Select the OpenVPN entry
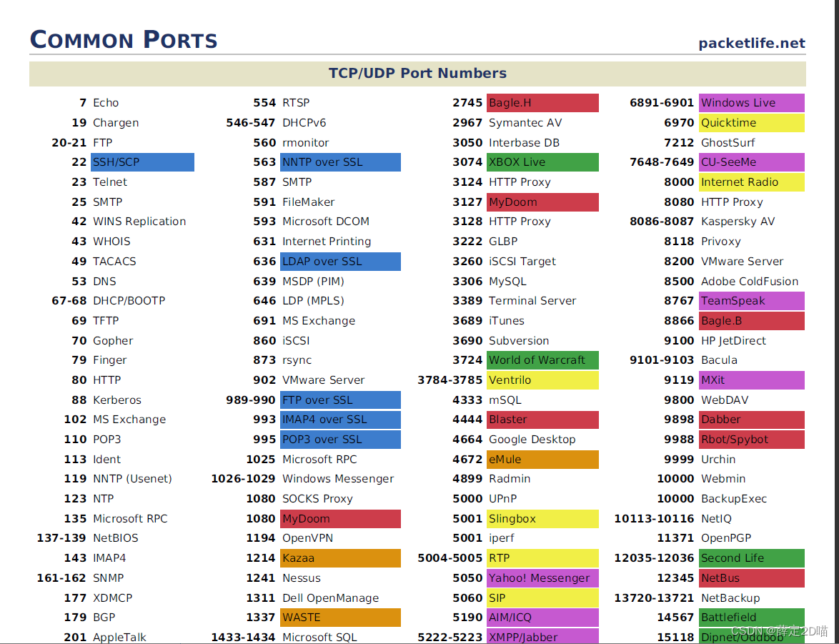The image size is (839, 644). tap(307, 538)
